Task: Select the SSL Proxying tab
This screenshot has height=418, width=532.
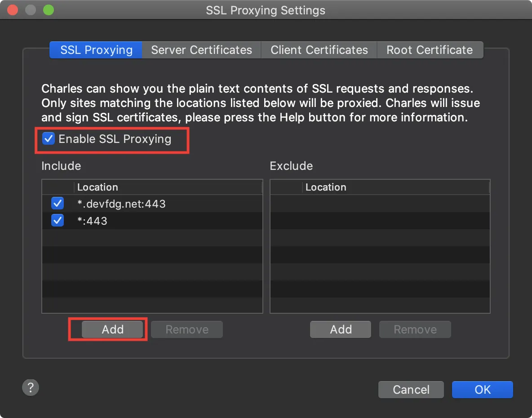Action: click(96, 50)
